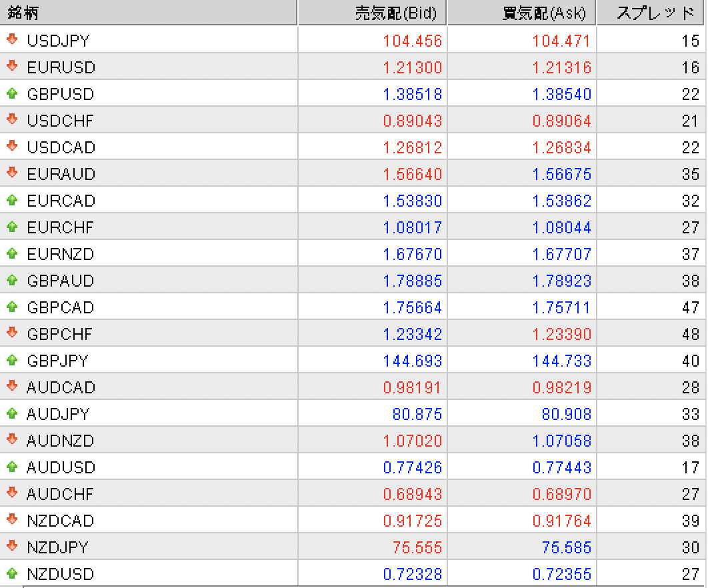Select the NZDJPY symbol name
Screen dimensions: 708x588
point(57,547)
